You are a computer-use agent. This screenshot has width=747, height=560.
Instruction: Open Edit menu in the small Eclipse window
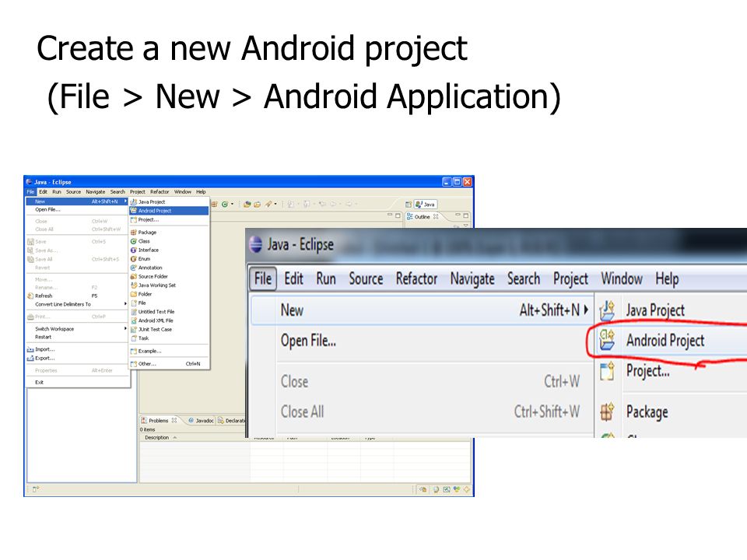43,192
